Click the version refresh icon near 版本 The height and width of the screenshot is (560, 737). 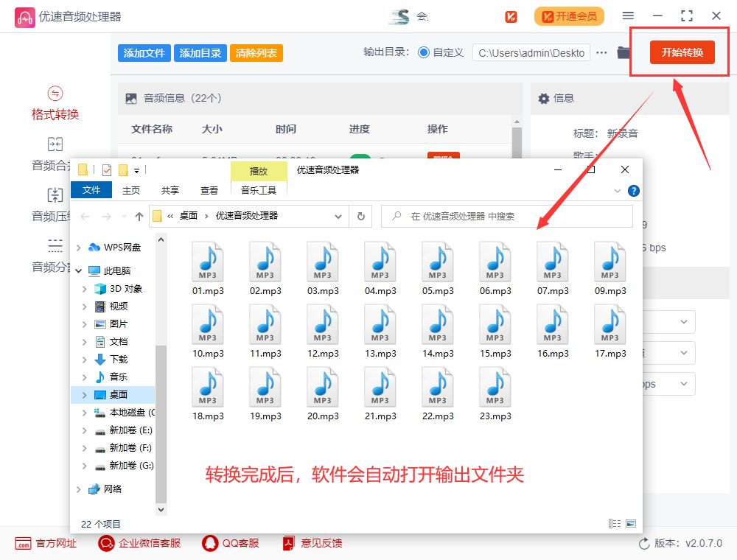(644, 544)
